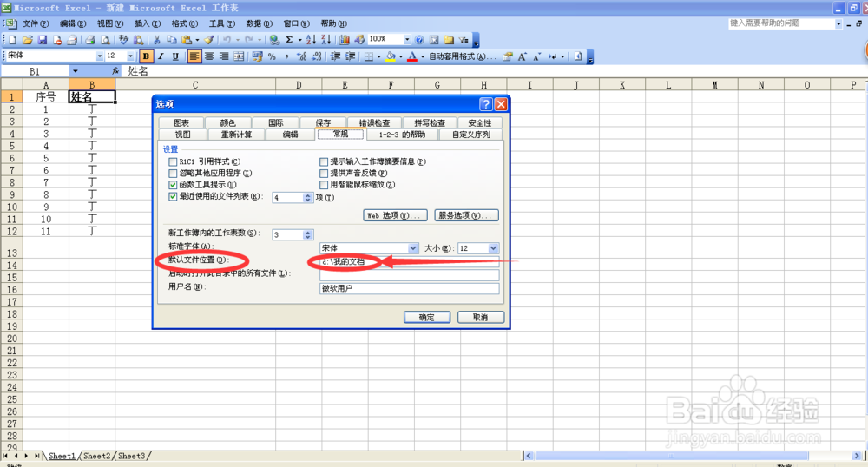Open the 标准字体 宋体 dropdown in dialog
This screenshot has height=467, width=868.
[x=413, y=248]
